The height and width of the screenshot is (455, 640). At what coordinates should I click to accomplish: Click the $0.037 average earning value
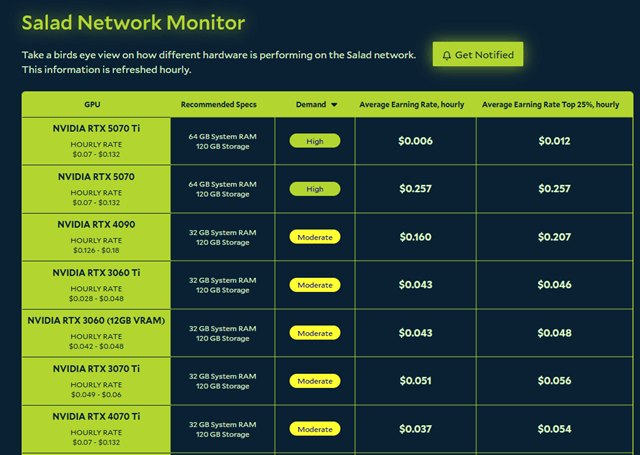[416, 429]
